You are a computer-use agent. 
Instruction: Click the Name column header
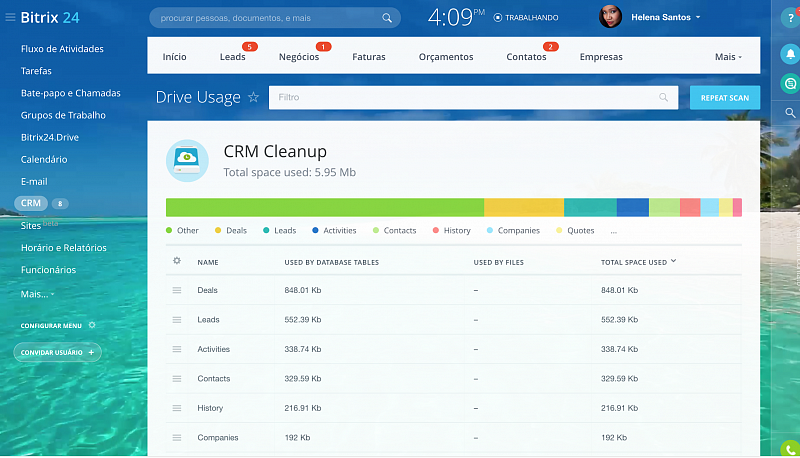(208, 262)
